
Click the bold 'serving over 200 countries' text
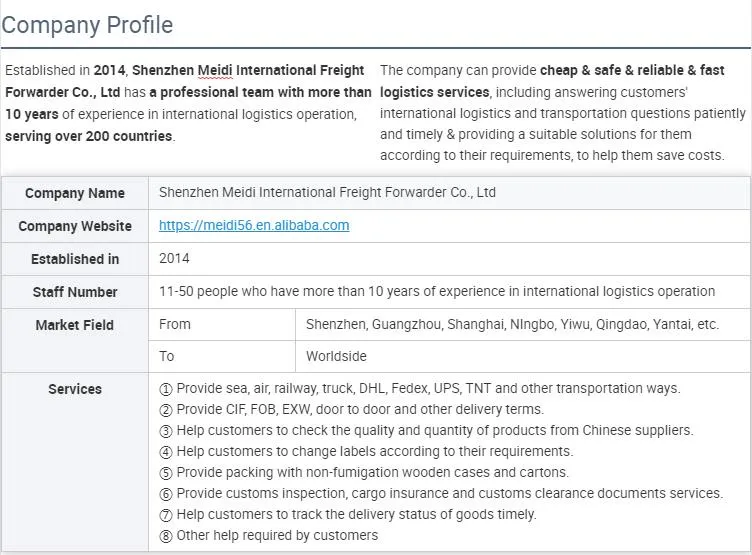pos(89,136)
